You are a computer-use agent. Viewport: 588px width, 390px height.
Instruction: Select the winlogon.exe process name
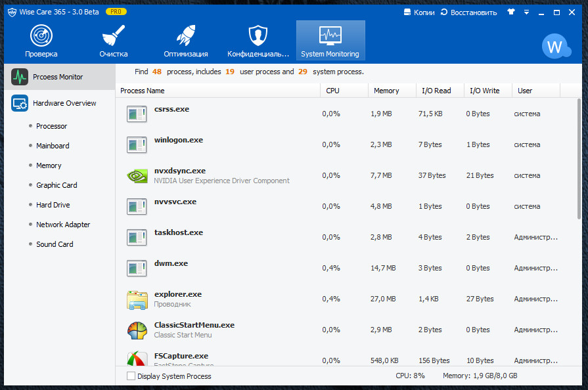(179, 140)
